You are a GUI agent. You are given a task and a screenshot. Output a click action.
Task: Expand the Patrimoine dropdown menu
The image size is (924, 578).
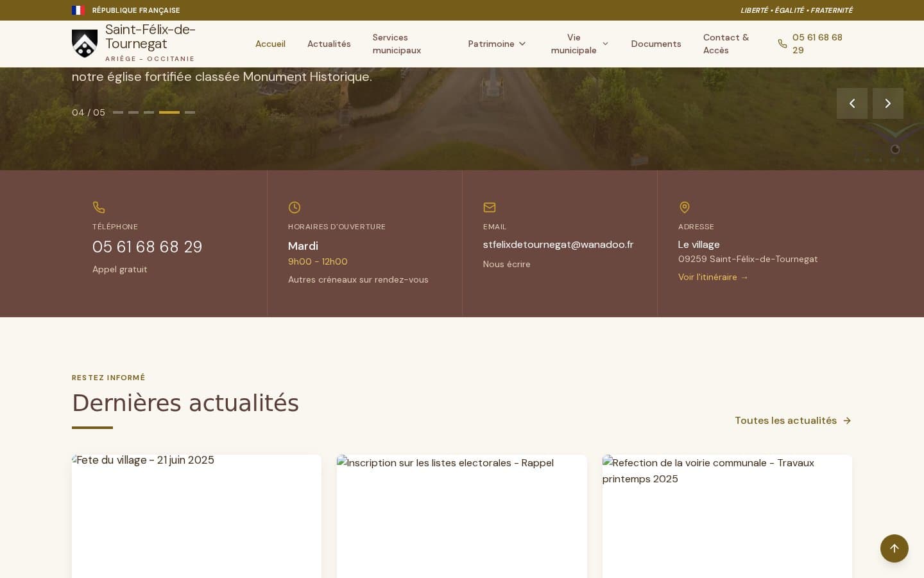click(497, 44)
